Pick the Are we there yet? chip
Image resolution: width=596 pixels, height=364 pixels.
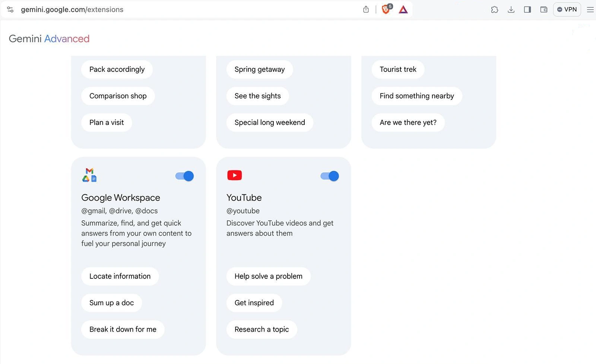[408, 122]
